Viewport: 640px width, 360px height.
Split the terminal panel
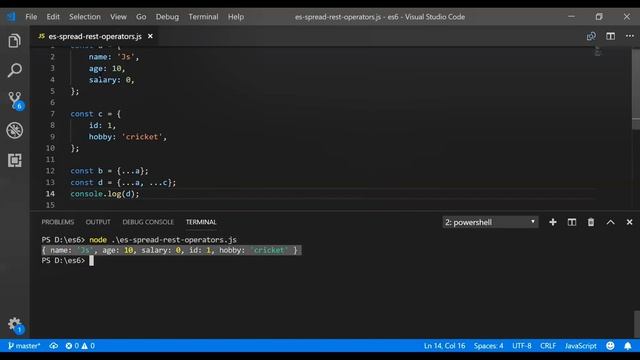coord(572,222)
